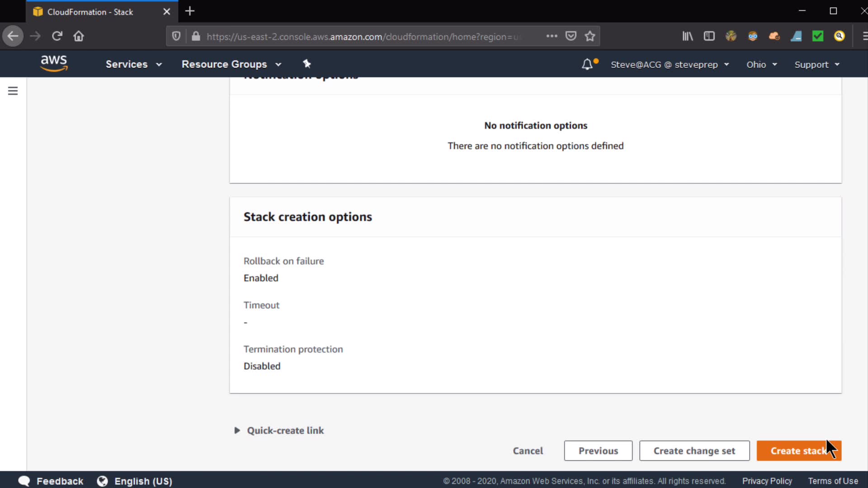Viewport: 868px width, 488px height.
Task: Click the browser home icon
Action: point(79,36)
